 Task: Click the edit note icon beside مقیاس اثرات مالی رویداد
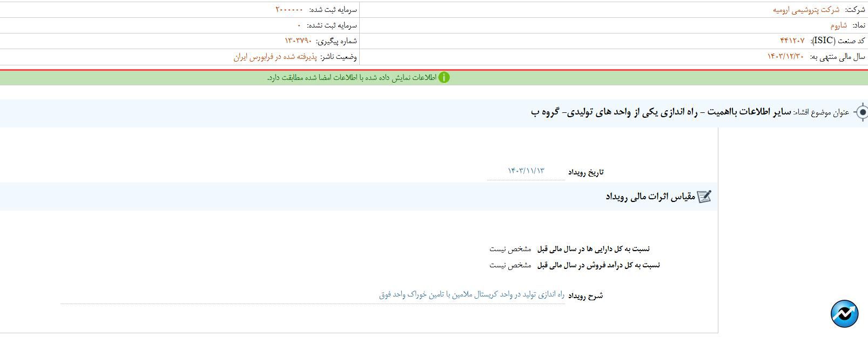[704, 197]
